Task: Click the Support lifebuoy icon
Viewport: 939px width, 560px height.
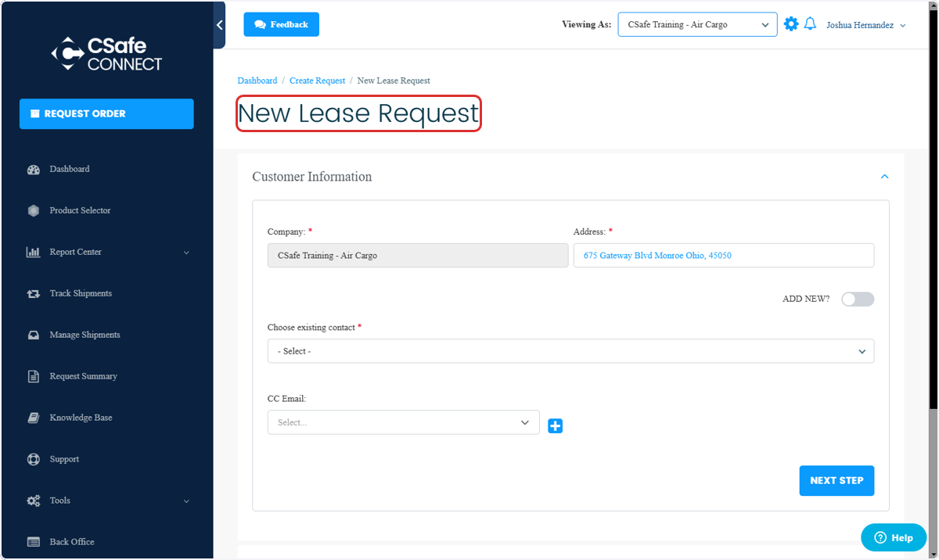Action: pyautogui.click(x=34, y=459)
